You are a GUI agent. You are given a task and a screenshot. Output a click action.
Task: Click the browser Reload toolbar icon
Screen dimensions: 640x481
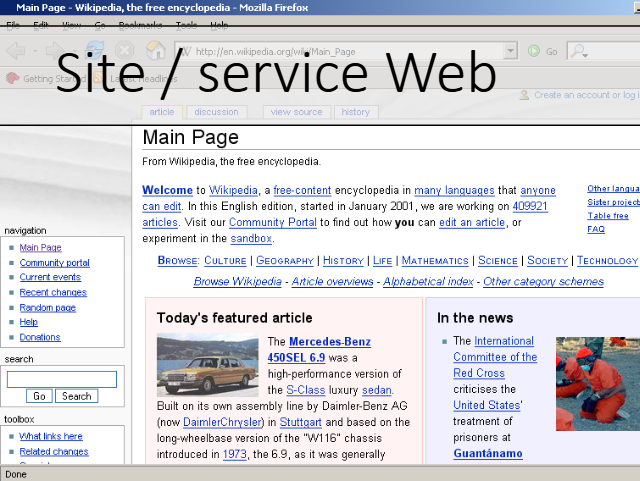click(x=93, y=51)
